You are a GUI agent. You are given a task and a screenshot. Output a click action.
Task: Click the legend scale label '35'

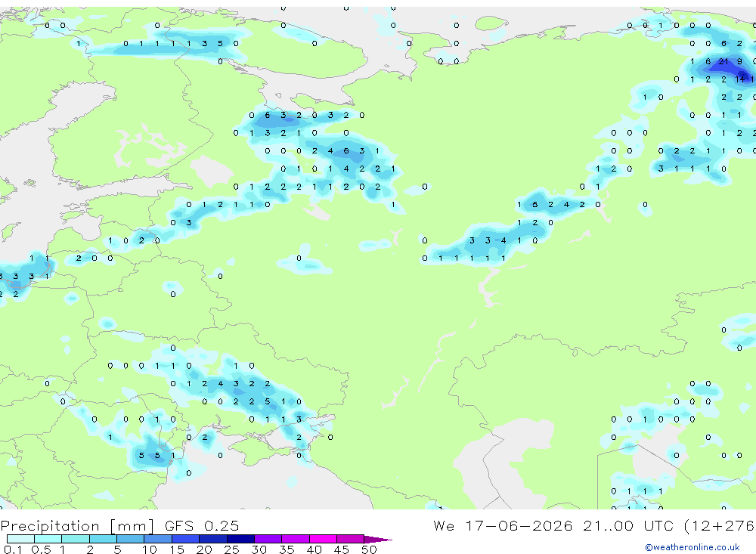coord(287,549)
